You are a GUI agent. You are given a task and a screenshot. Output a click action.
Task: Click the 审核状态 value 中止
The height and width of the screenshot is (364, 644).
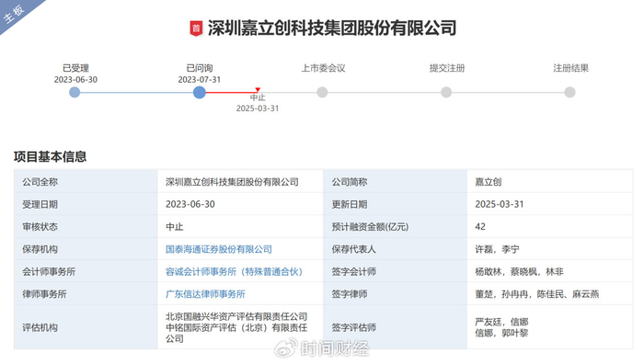(x=174, y=226)
